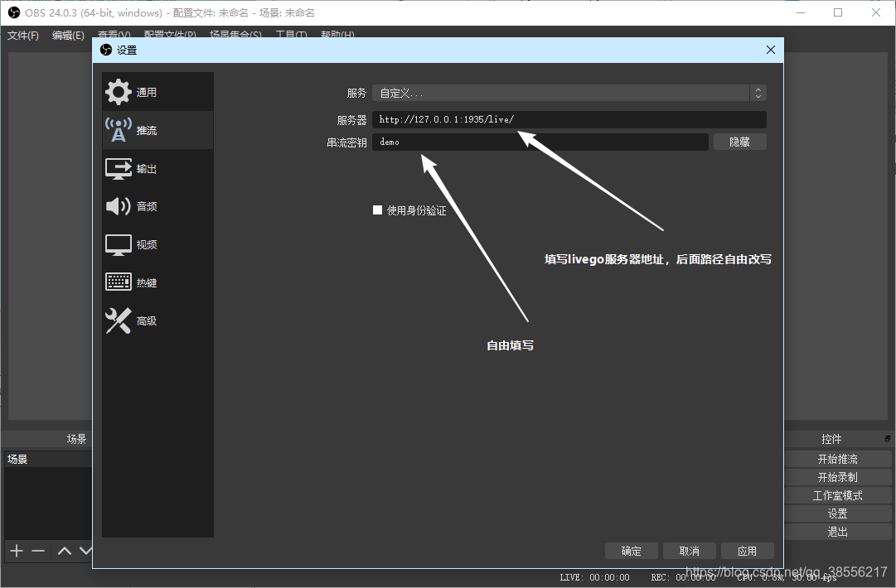Click the 串流密钥 stream key field
Viewport: 896px width, 588px height.
(540, 142)
